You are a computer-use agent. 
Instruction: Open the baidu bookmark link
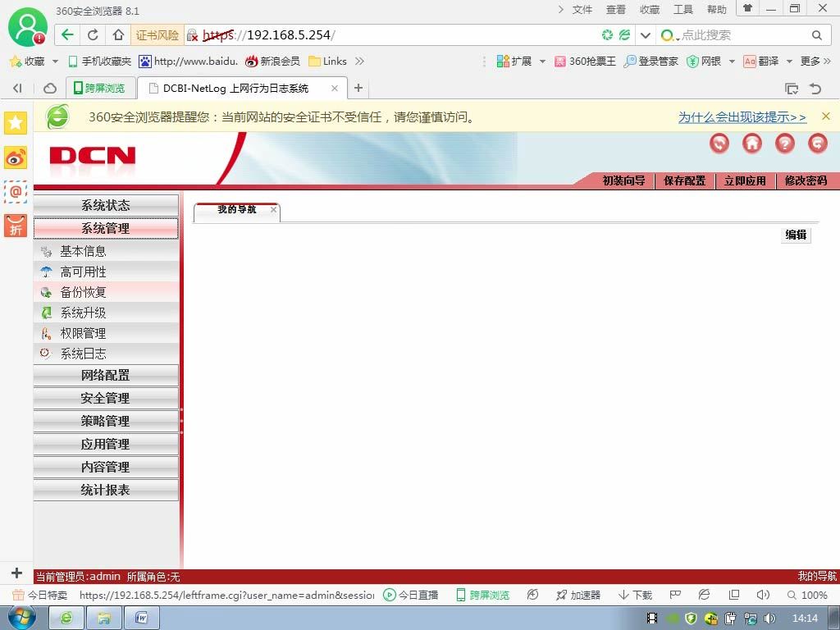coord(188,61)
